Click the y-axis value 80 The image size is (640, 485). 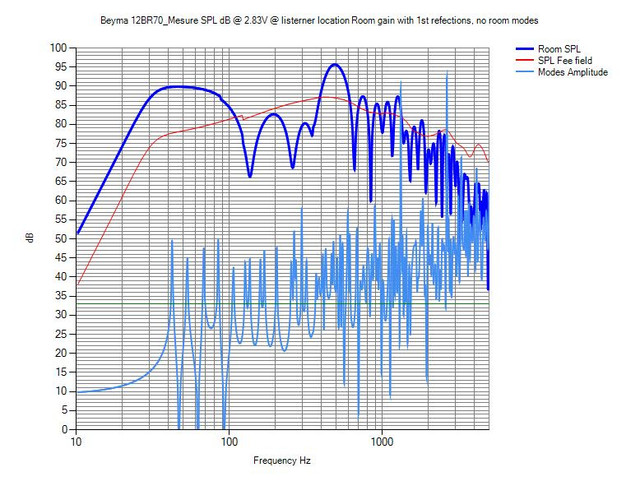60,124
